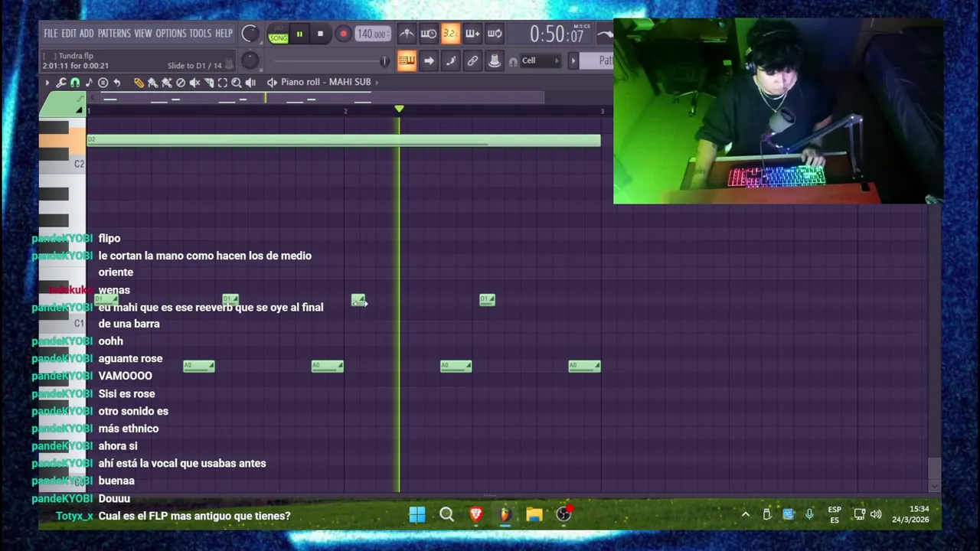Image resolution: width=980 pixels, height=551 pixels.
Task: Select the Slice tool icon
Action: pyautogui.click(x=208, y=82)
